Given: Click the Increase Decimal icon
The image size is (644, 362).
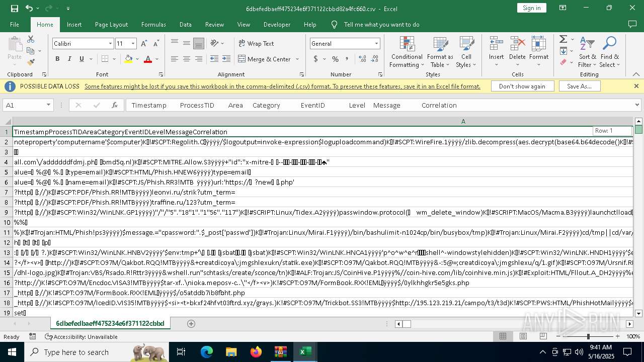Looking at the screenshot, I should click(363, 59).
